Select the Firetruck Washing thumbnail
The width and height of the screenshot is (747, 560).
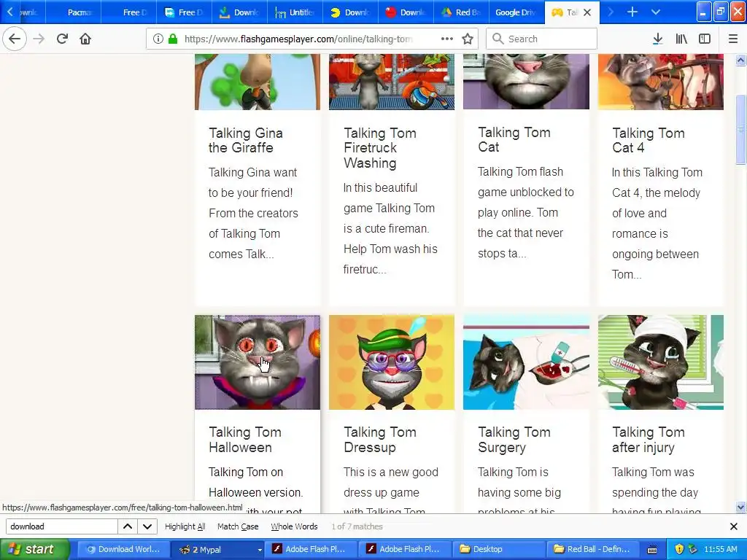tap(392, 82)
